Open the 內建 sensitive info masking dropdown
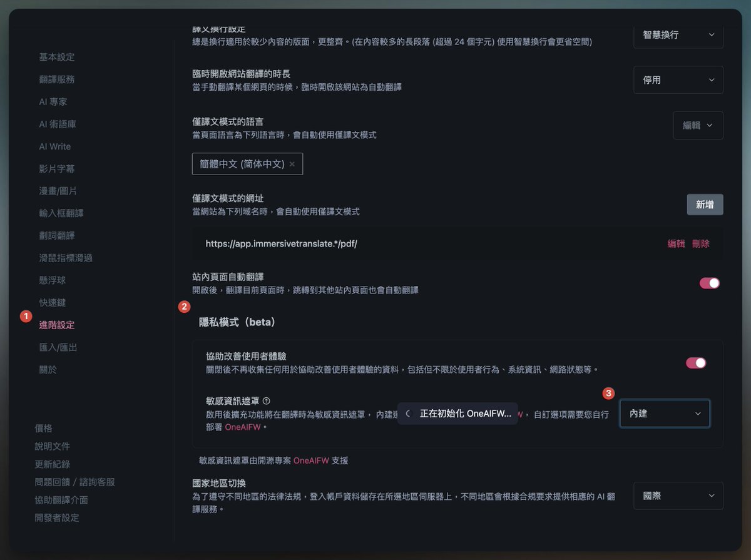Image resolution: width=751 pixels, height=560 pixels. pyautogui.click(x=665, y=414)
